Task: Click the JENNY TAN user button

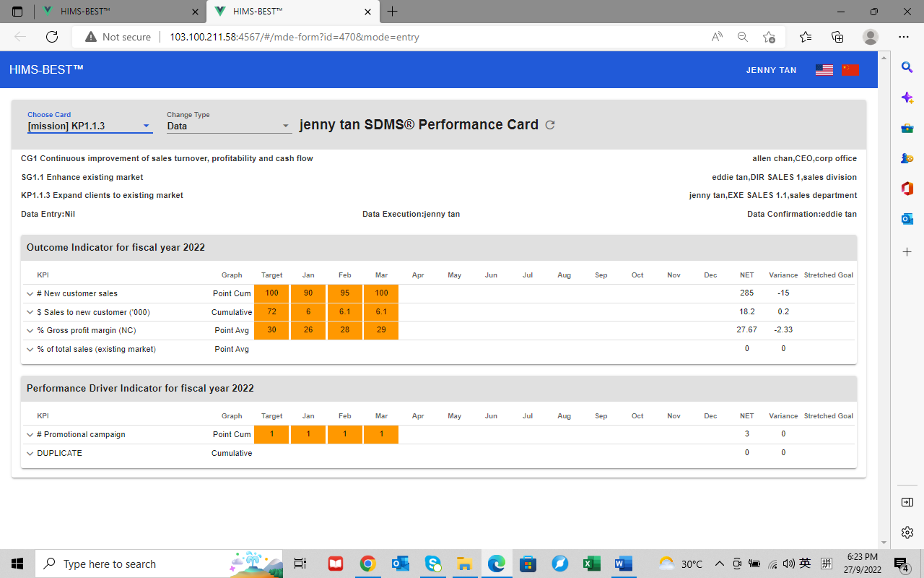Action: click(x=771, y=70)
